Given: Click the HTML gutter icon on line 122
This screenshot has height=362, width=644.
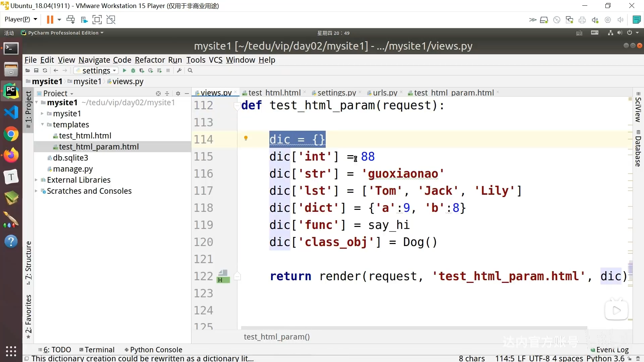Looking at the screenshot, I should tap(223, 277).
